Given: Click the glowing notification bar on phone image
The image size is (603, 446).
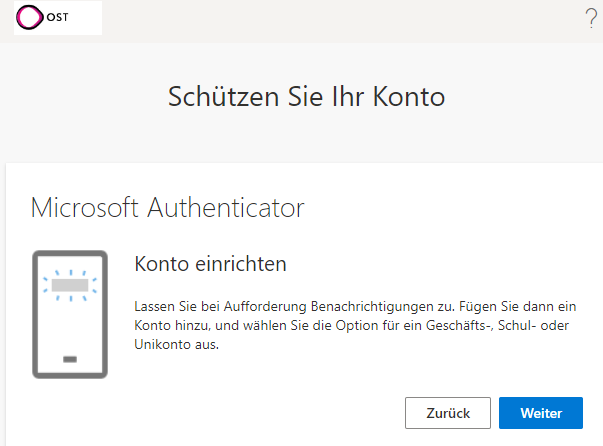Looking at the screenshot, I should click(x=69, y=285).
